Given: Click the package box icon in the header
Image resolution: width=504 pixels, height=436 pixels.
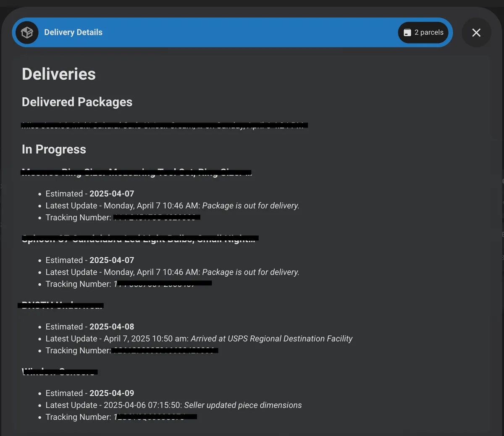Looking at the screenshot, I should click(x=27, y=32).
